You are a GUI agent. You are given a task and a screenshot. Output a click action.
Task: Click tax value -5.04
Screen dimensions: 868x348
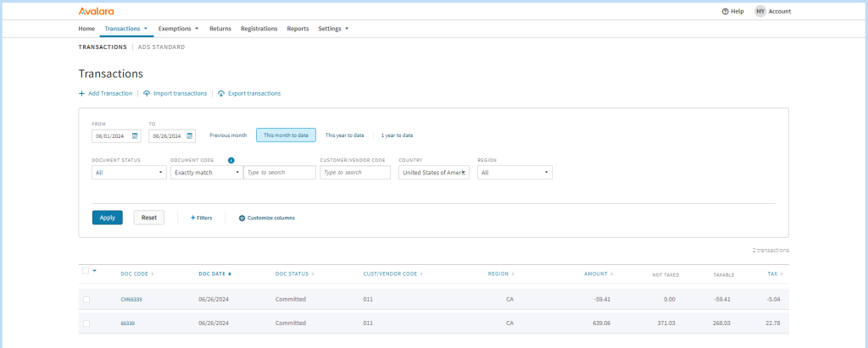[773, 299]
